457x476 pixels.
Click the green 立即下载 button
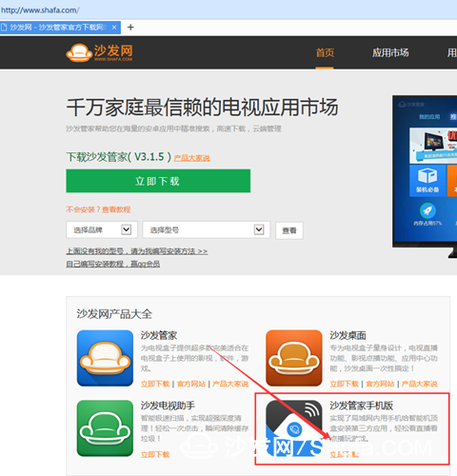[x=158, y=181]
